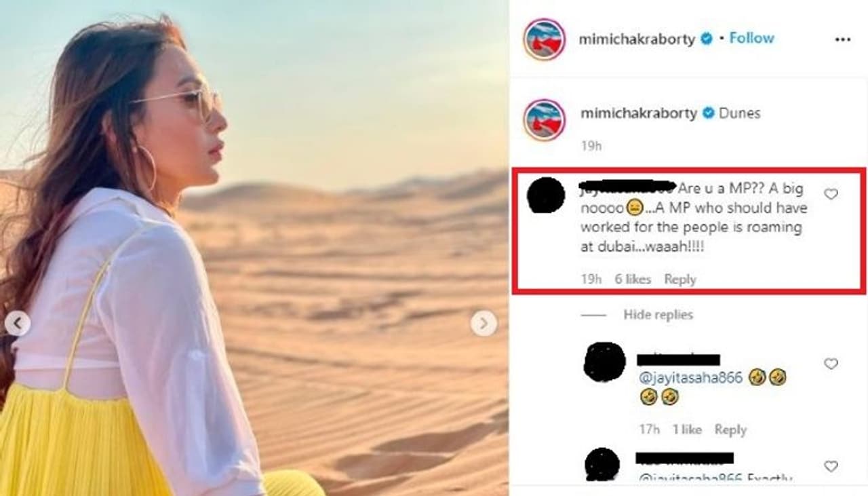Click the desert dunes post photo
This screenshot has width=868, height=496.
254,248
